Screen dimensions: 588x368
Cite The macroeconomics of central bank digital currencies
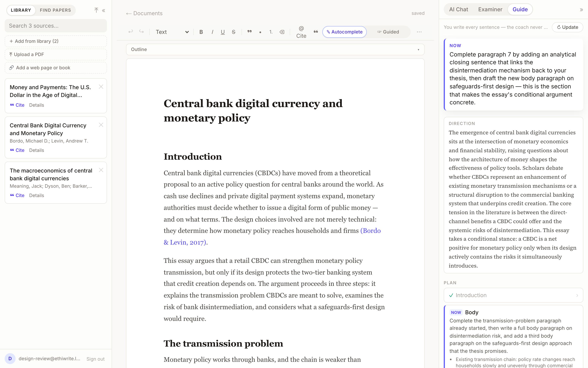(17, 195)
